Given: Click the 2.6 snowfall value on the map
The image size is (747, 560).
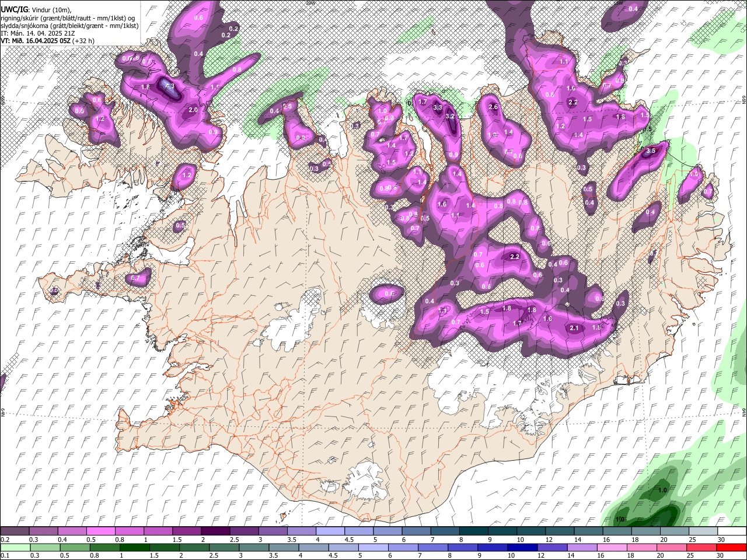Looking at the screenshot, I should pos(493,107).
